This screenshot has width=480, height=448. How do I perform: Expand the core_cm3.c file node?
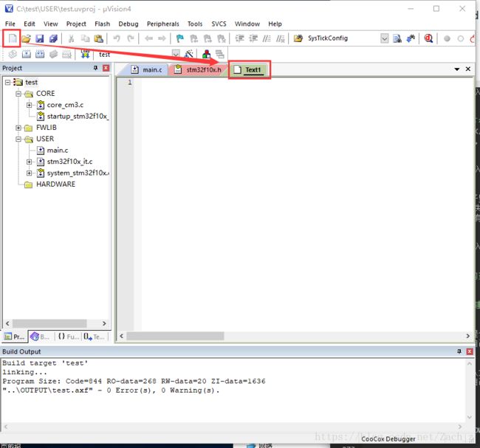(x=29, y=105)
